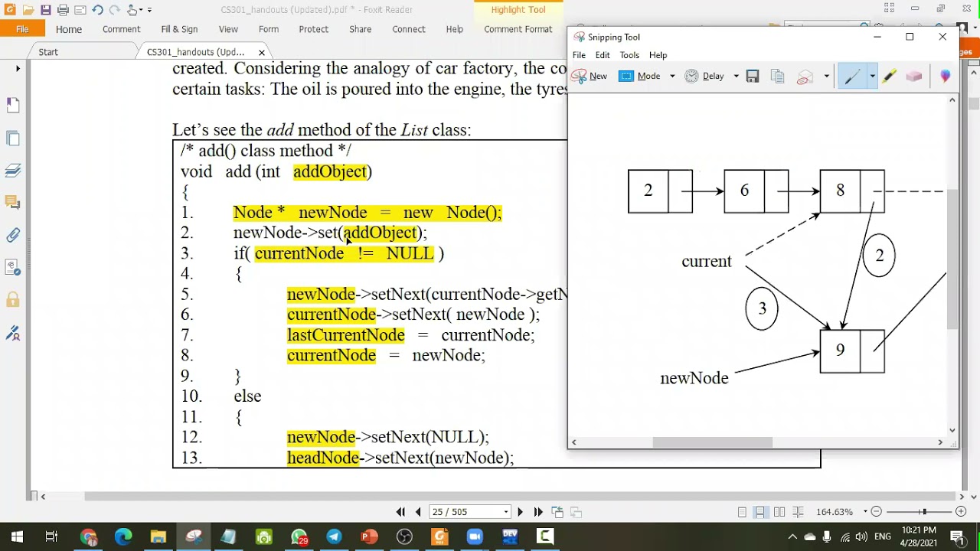Click the Redo arrow in Foxit toolbar
Viewport: 980px width, 551px height.
[x=114, y=10]
